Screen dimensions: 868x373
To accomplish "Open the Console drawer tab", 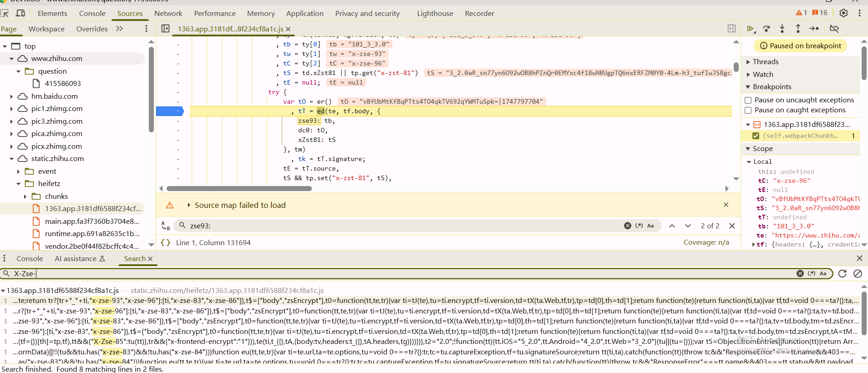I will click(x=30, y=258).
